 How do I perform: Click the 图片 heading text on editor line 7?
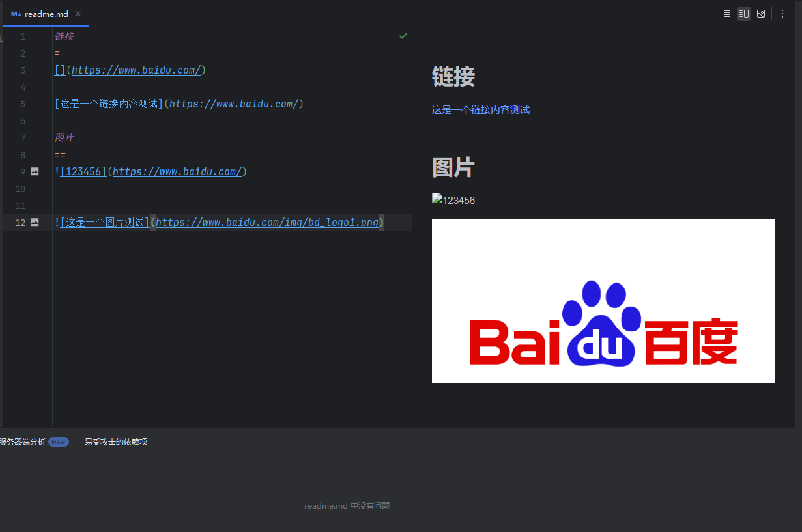click(x=64, y=138)
